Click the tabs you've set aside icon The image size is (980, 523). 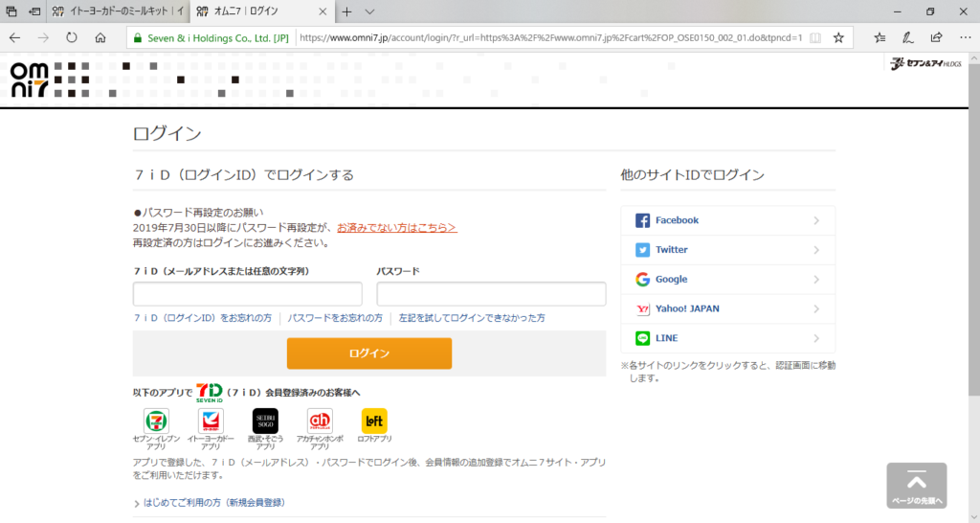pos(11,11)
